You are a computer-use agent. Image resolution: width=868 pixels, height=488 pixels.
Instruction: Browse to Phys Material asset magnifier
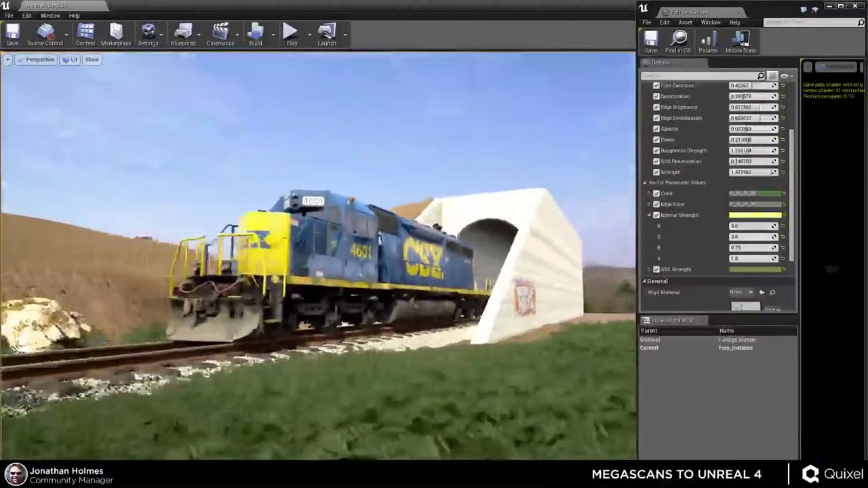772,292
